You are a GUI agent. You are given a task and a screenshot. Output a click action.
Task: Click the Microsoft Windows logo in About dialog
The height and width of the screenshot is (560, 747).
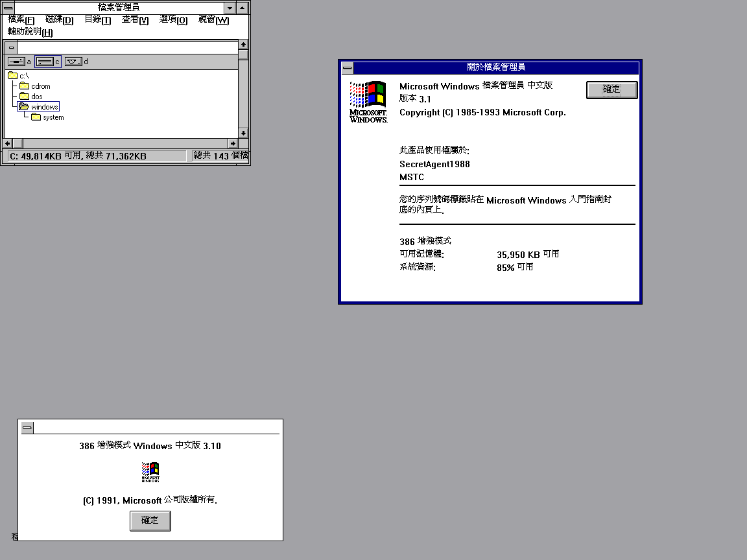point(368,101)
